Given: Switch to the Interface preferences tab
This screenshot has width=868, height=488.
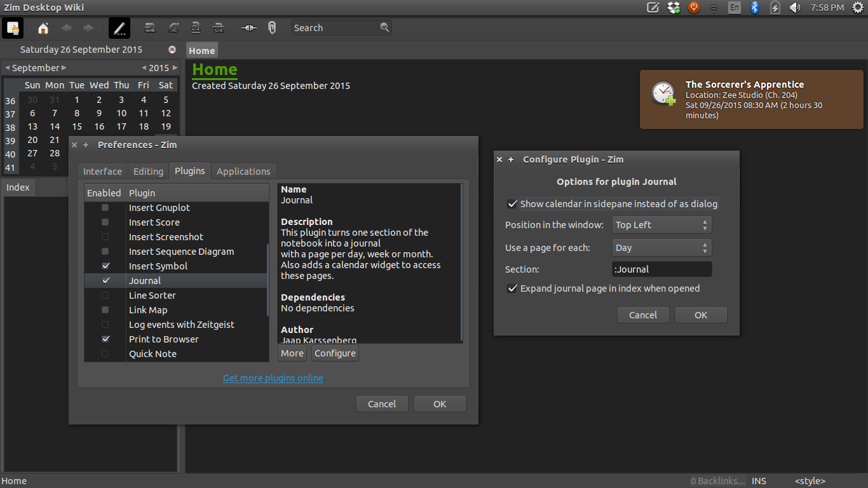Looking at the screenshot, I should point(102,172).
